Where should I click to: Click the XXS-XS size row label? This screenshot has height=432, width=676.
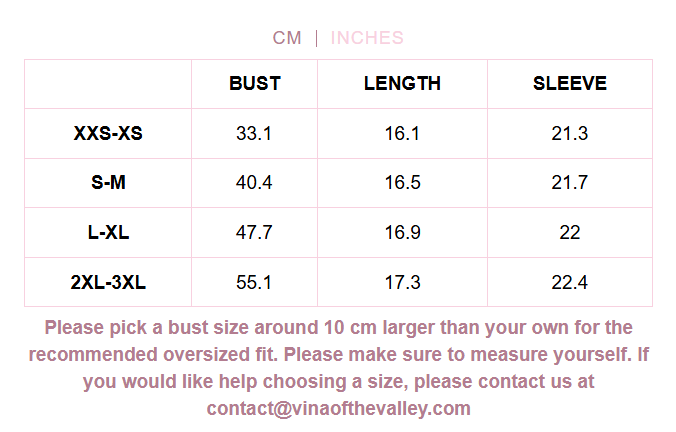(108, 133)
